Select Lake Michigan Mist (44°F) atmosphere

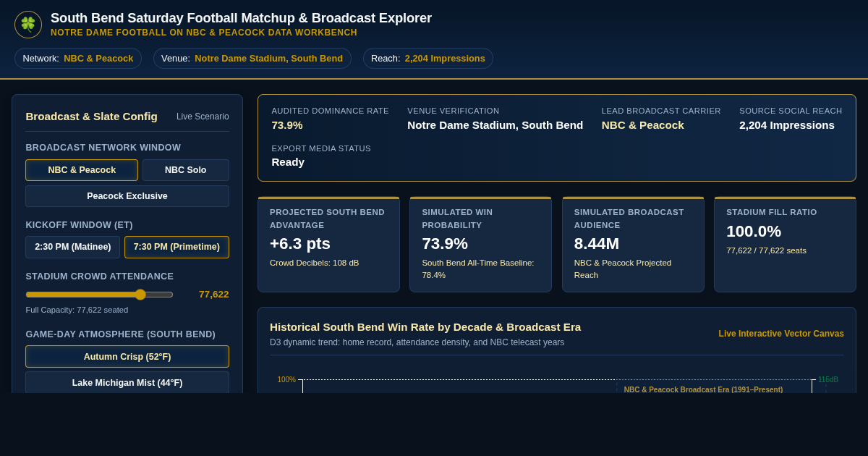tap(127, 382)
